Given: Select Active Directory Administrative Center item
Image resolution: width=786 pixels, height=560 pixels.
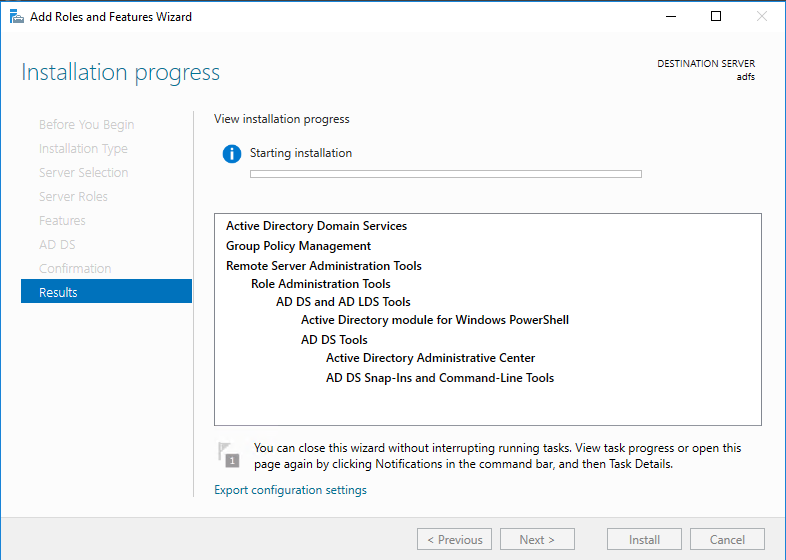Looking at the screenshot, I should pyautogui.click(x=430, y=358).
